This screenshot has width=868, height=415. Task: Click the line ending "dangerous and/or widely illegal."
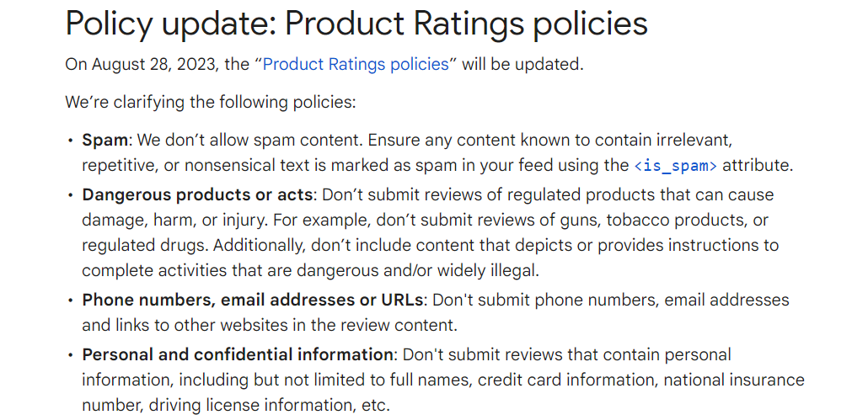311,271
